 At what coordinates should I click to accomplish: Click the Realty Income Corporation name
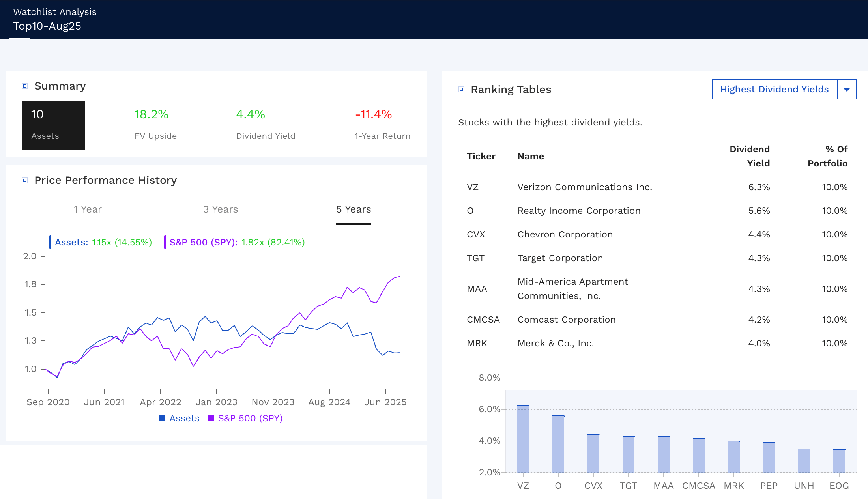pyautogui.click(x=579, y=211)
